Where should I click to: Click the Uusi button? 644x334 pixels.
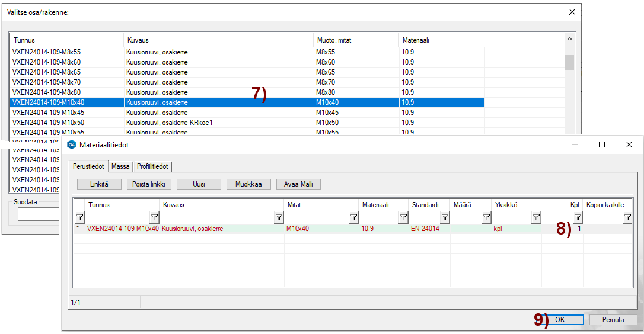coord(199,184)
